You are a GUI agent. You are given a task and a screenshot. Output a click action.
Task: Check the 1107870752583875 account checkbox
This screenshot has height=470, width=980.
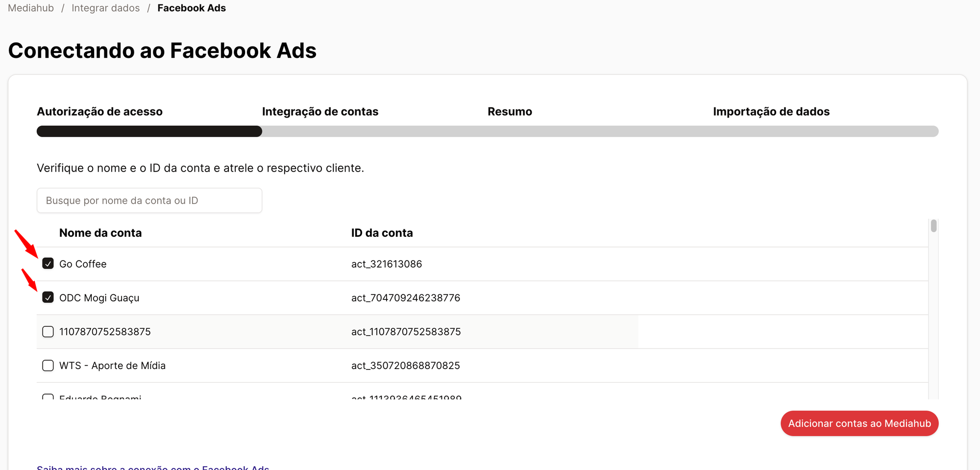(x=48, y=332)
